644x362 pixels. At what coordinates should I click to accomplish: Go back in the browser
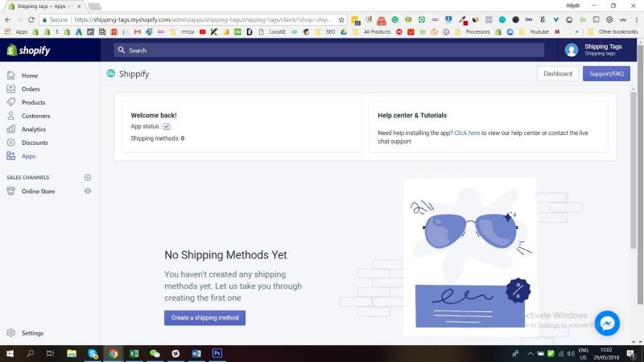[x=8, y=19]
